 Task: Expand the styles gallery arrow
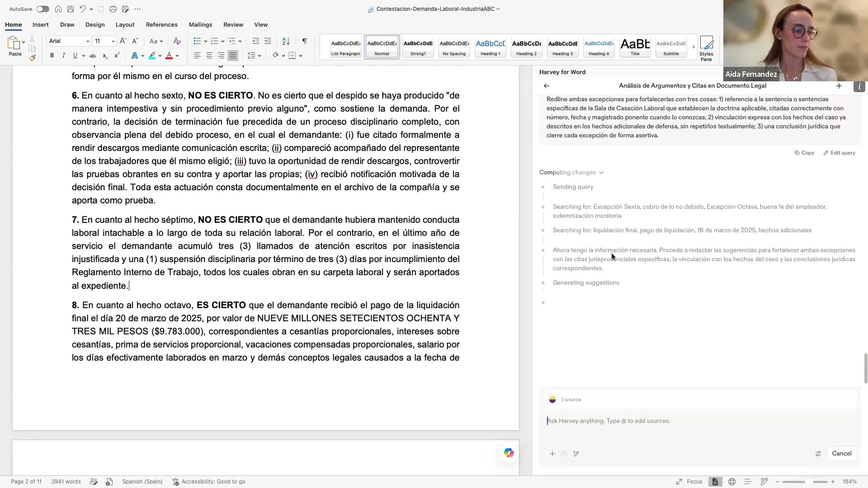click(693, 47)
